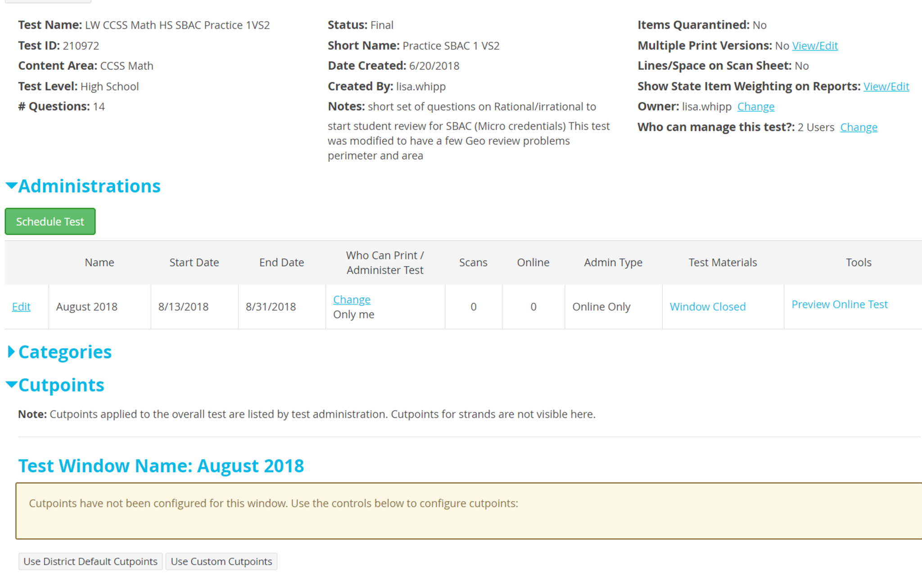The height and width of the screenshot is (588, 922).
Task: Open View/Edit for Multiple Print Versions
Action: [814, 45]
